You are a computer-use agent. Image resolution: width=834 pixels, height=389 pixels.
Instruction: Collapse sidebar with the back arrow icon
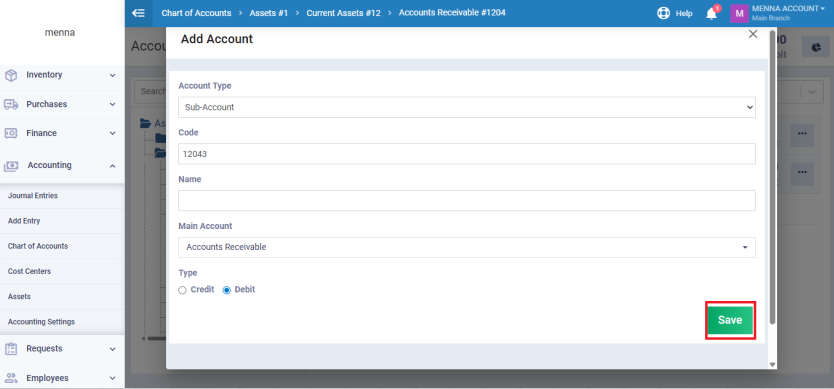pos(138,13)
